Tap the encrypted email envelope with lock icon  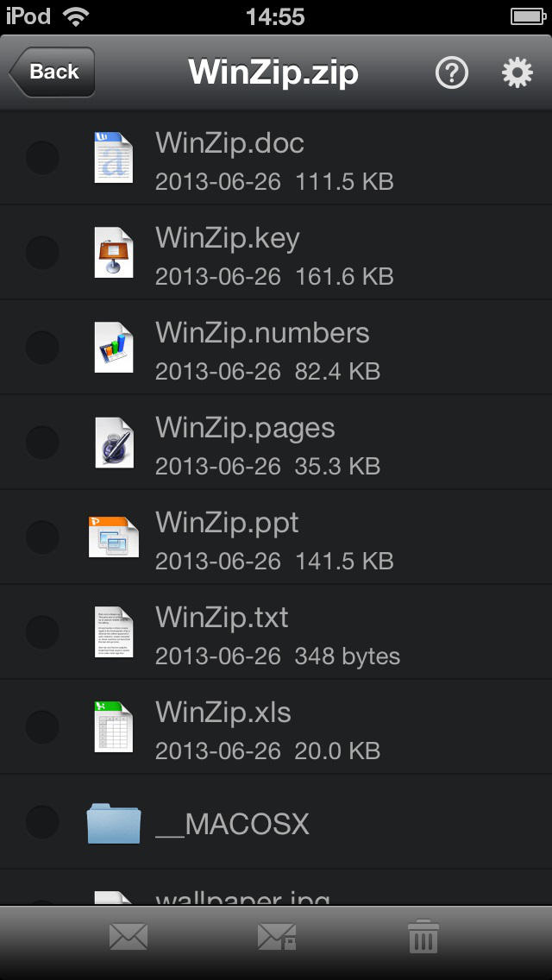[276, 937]
